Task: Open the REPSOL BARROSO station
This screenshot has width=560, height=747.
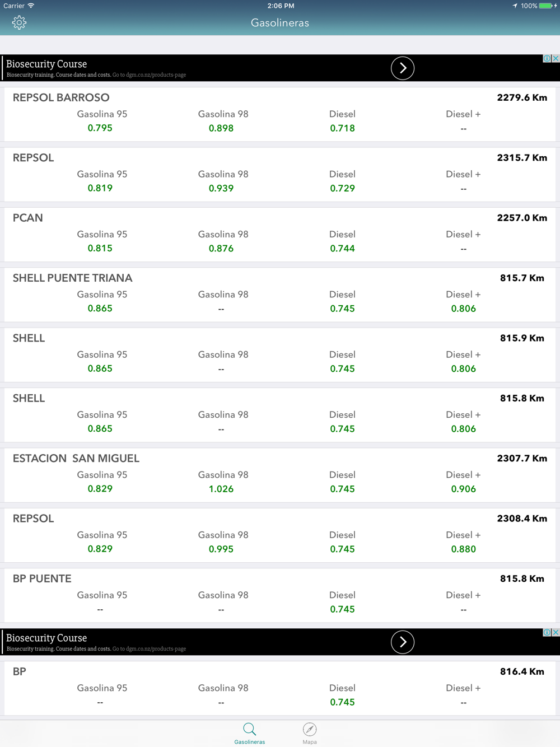Action: pos(280,114)
